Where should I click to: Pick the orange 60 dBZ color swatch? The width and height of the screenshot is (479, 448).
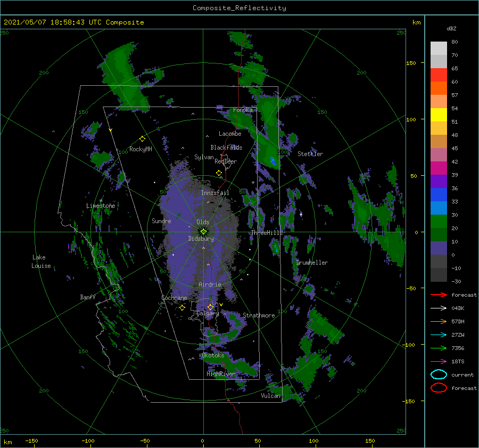click(x=439, y=88)
